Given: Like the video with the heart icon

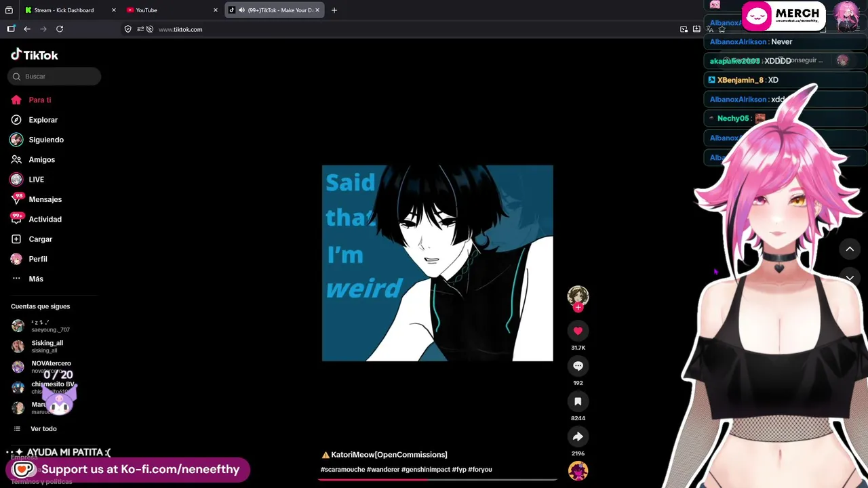Looking at the screenshot, I should coord(578,331).
